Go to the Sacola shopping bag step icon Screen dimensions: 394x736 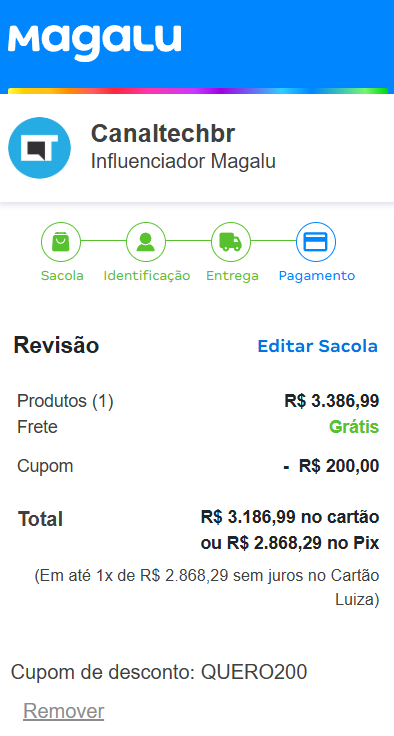[x=61, y=242]
